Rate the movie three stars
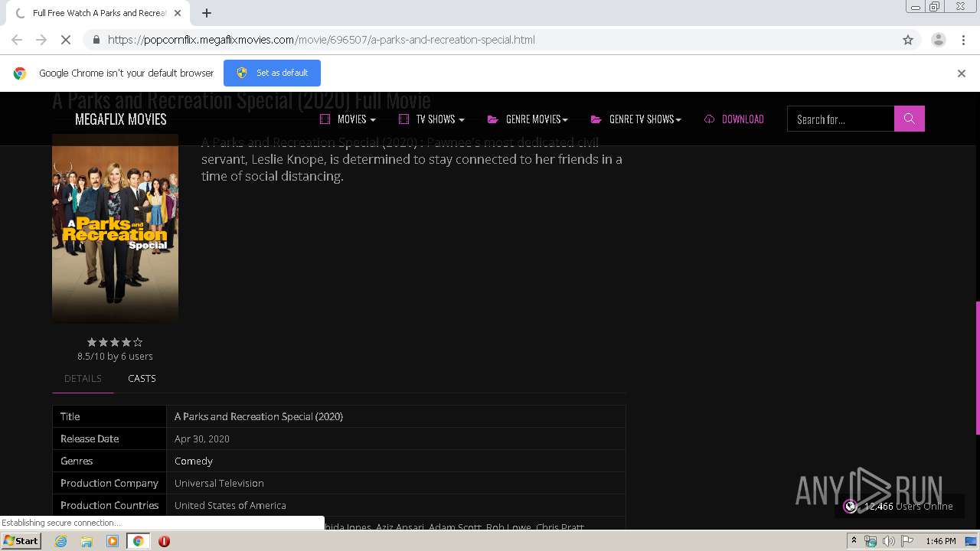Screen dimensions: 980x551 coord(115,342)
